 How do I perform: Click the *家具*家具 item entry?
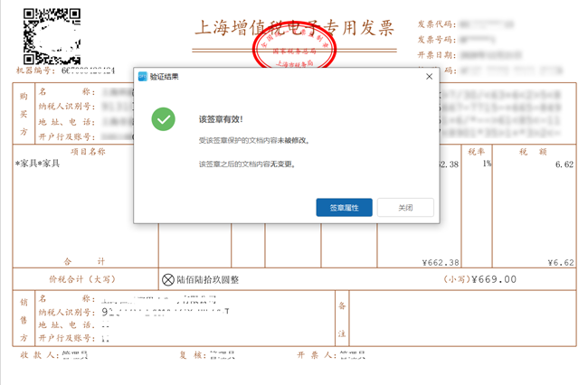click(x=38, y=164)
